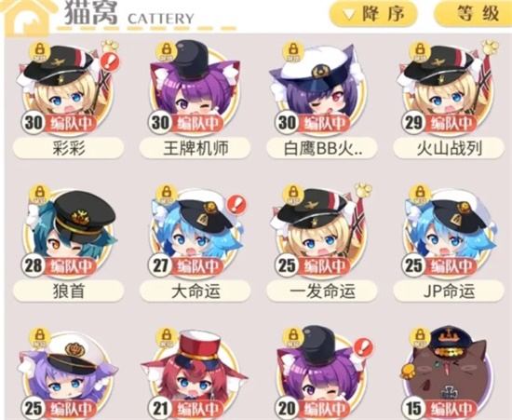The image size is (512, 420).
Task: Click the paw icon on 火山战列
Action: click(x=490, y=47)
